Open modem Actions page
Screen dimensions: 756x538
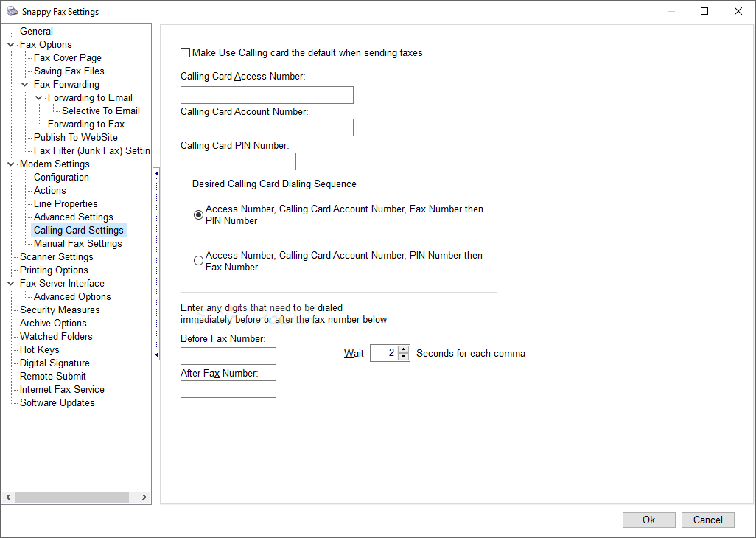point(49,190)
